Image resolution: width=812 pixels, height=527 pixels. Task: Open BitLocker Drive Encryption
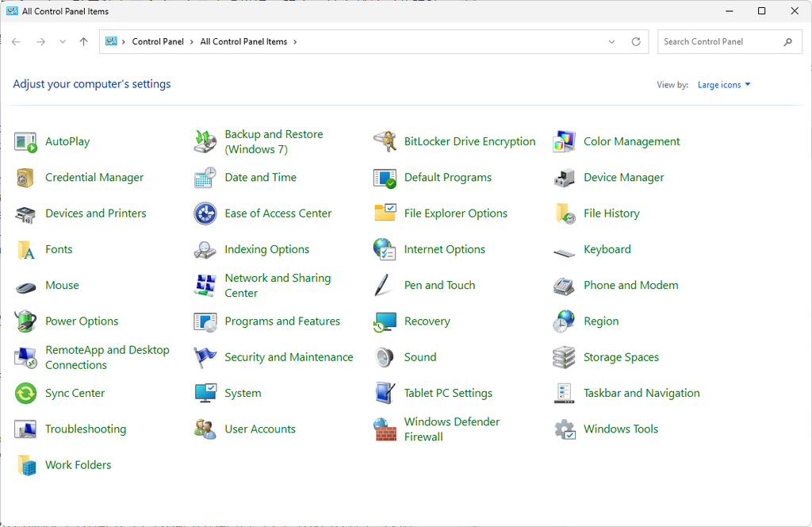click(x=469, y=140)
